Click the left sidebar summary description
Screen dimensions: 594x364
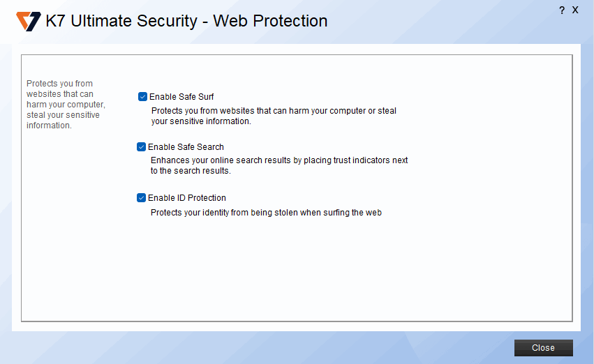pyautogui.click(x=63, y=105)
